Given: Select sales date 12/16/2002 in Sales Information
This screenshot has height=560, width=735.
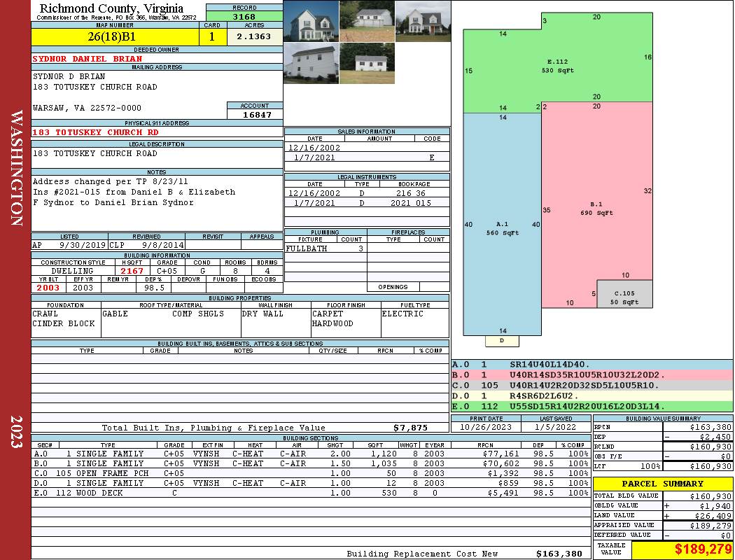Looking at the screenshot, I should click(314, 148).
